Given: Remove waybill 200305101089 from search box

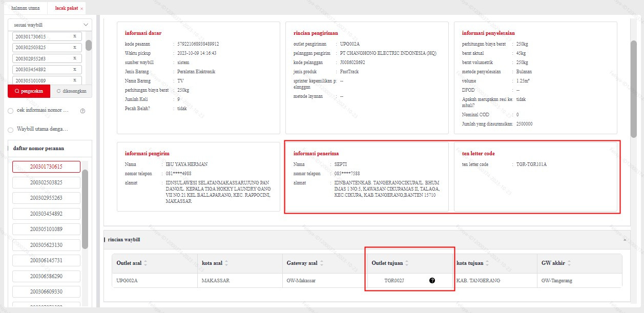Looking at the screenshot, I should (x=74, y=80).
